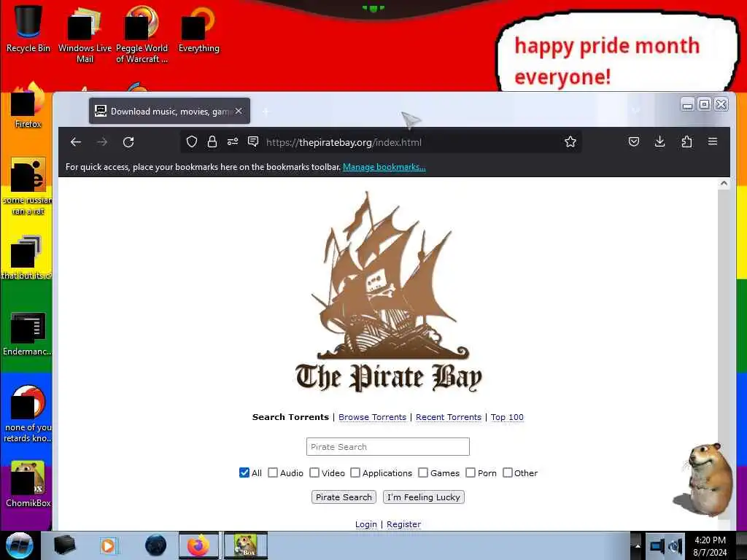747x560 pixels.
Task: Open the speech-bubble icon in address bar
Action: 253,141
